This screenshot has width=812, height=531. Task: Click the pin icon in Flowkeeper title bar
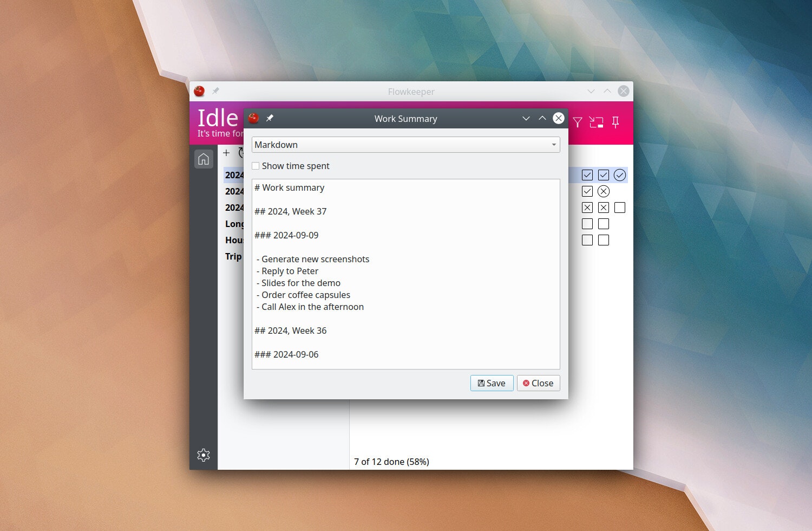click(215, 91)
